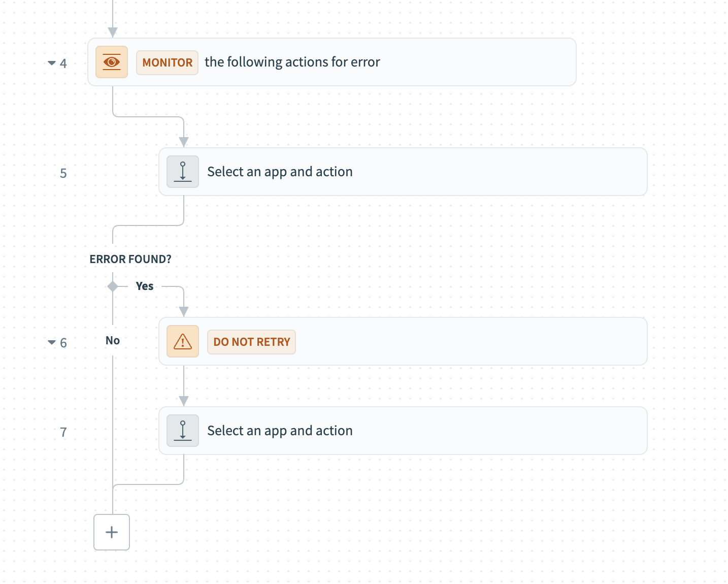This screenshot has width=728, height=584.
Task: Select the warning triangle icon on DO NOT RETRY
Action: [x=182, y=341]
